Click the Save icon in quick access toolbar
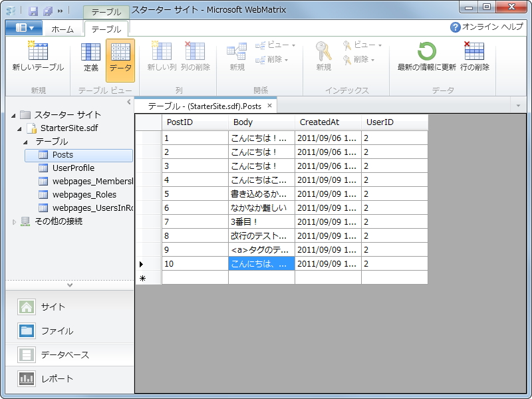The width and height of the screenshot is (532, 399). pos(33,11)
